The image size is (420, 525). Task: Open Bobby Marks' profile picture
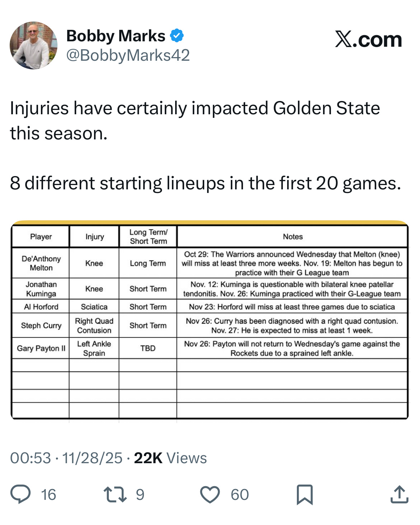pyautogui.click(x=33, y=45)
